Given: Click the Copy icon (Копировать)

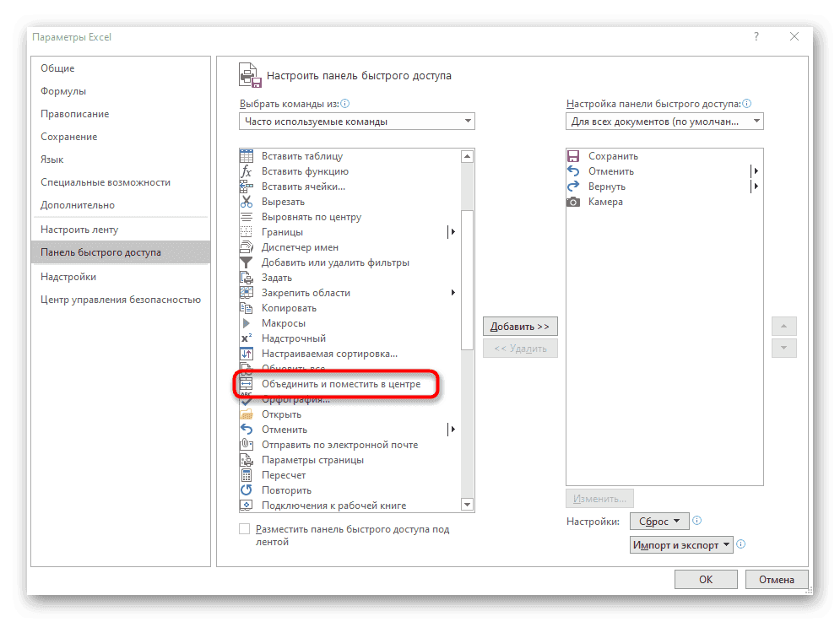Looking at the screenshot, I should pyautogui.click(x=247, y=308).
